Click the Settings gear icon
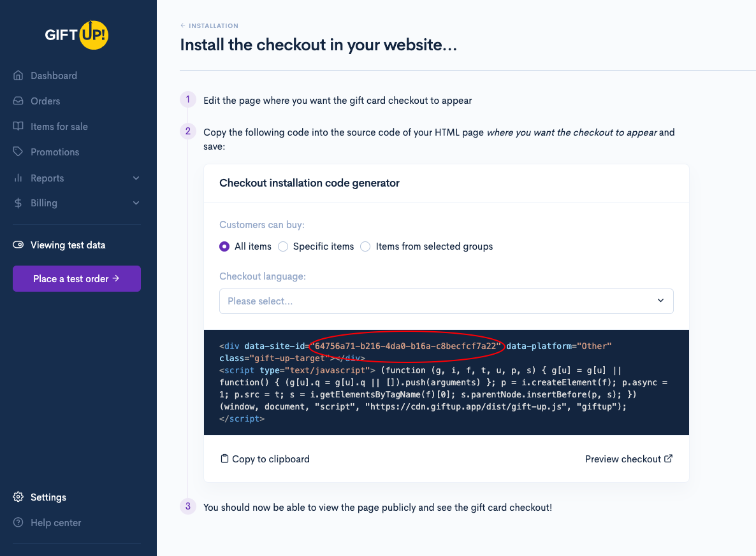 pos(18,497)
